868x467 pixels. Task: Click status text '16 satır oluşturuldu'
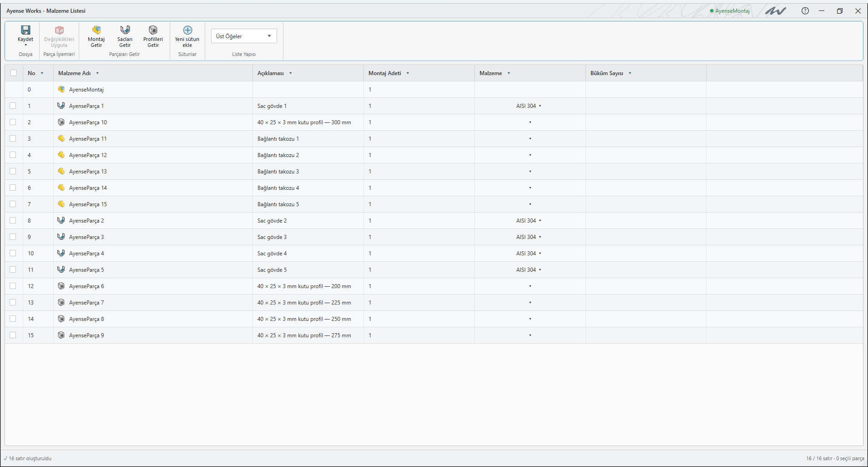[x=30, y=458]
